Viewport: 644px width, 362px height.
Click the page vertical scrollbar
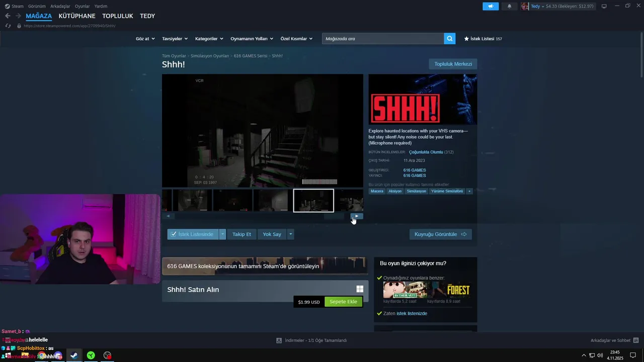click(641, 54)
